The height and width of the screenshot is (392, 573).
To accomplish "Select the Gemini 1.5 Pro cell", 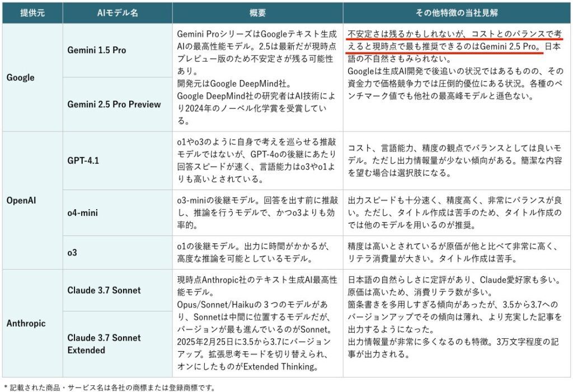I will point(118,50).
